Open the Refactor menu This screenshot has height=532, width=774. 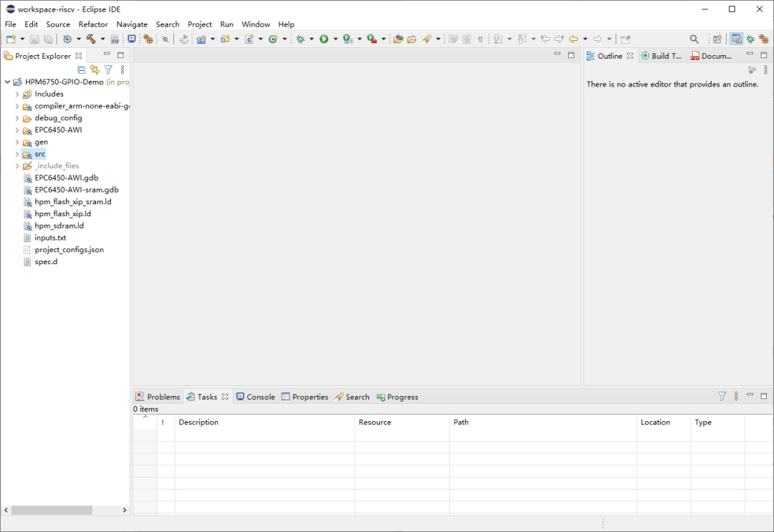click(x=92, y=24)
